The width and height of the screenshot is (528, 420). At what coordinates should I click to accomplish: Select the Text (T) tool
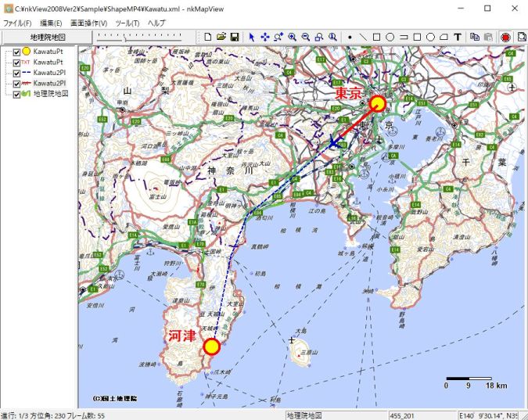coord(458,37)
